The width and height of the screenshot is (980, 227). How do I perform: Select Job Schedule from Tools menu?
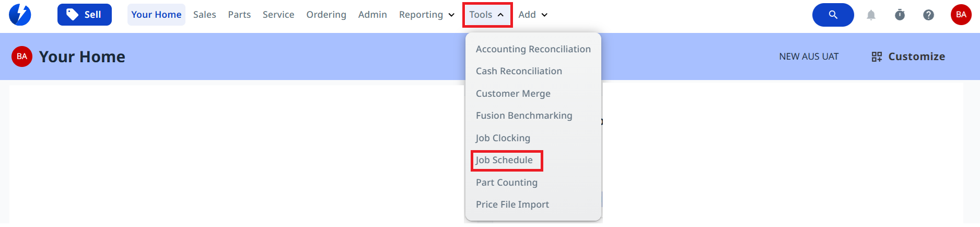tap(504, 160)
